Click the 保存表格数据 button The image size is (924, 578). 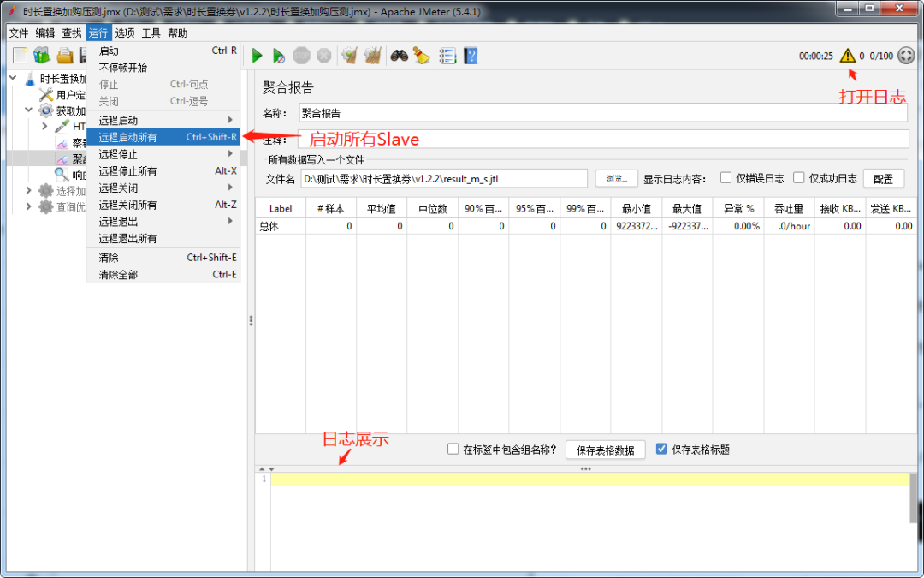[x=605, y=450]
